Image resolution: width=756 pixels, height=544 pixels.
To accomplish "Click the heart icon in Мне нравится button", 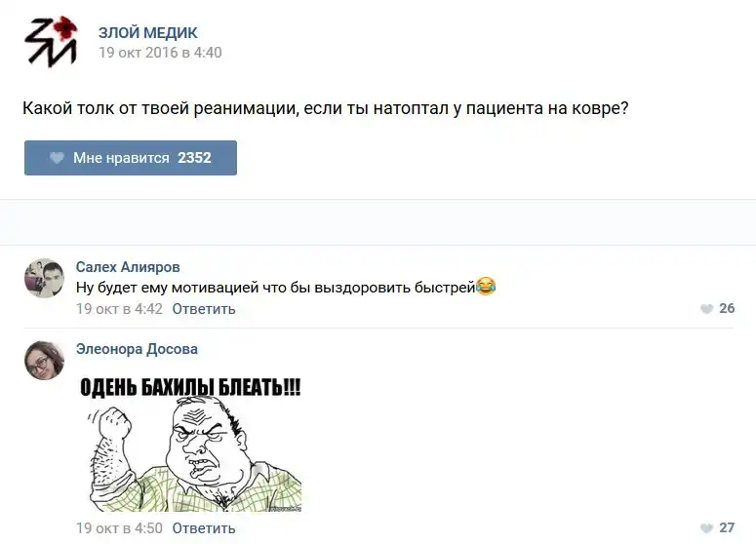I will pos(57,158).
